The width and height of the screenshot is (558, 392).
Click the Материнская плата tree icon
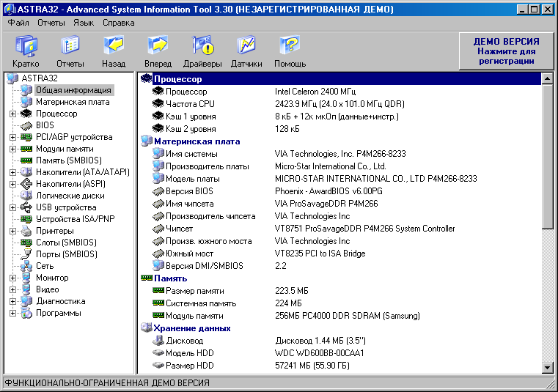point(26,102)
